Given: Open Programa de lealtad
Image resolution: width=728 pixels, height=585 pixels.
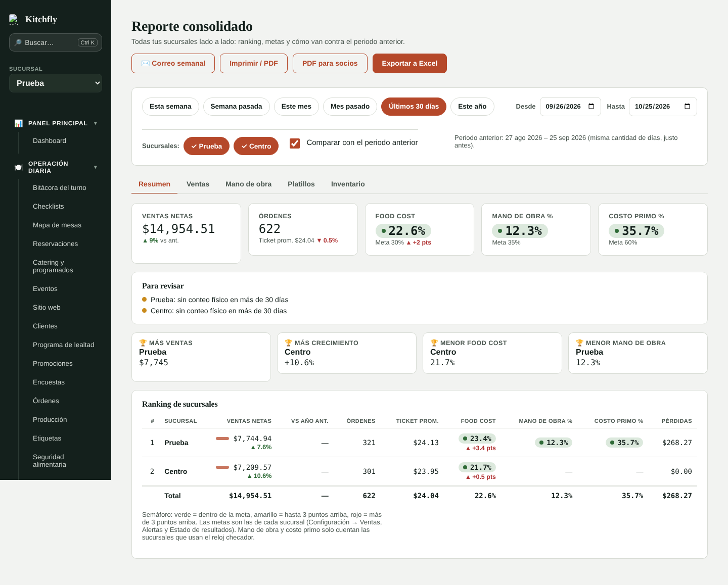Looking at the screenshot, I should [x=64, y=345].
